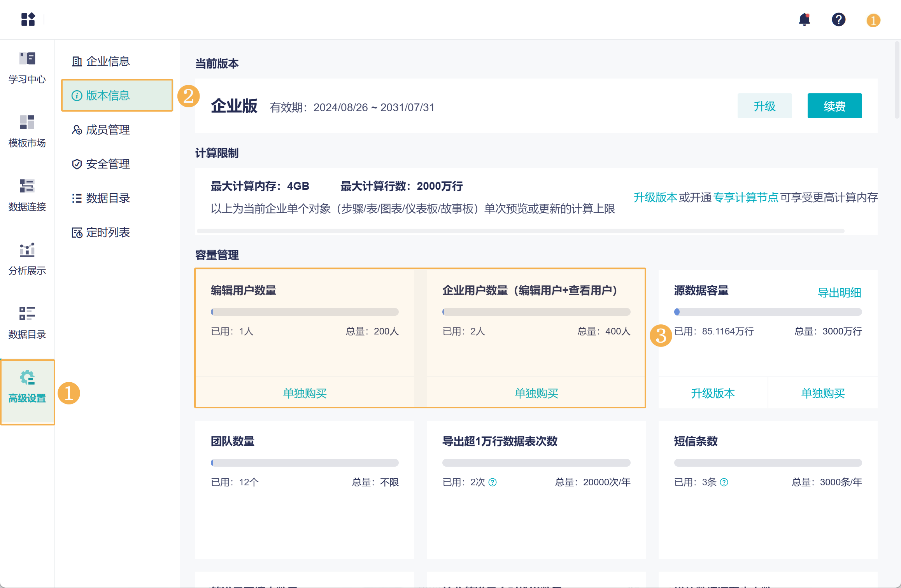
Task: Open 定时列表 menu item
Action: [x=107, y=232]
